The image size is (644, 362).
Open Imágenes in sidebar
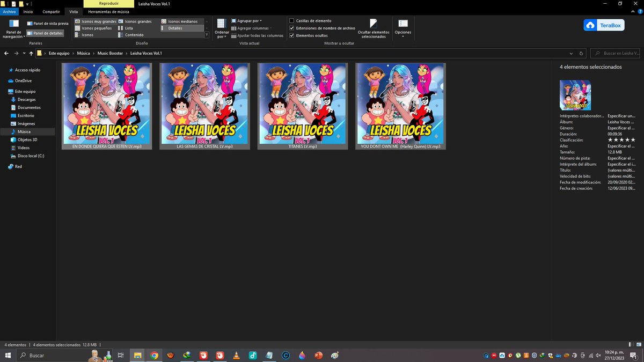pos(26,123)
